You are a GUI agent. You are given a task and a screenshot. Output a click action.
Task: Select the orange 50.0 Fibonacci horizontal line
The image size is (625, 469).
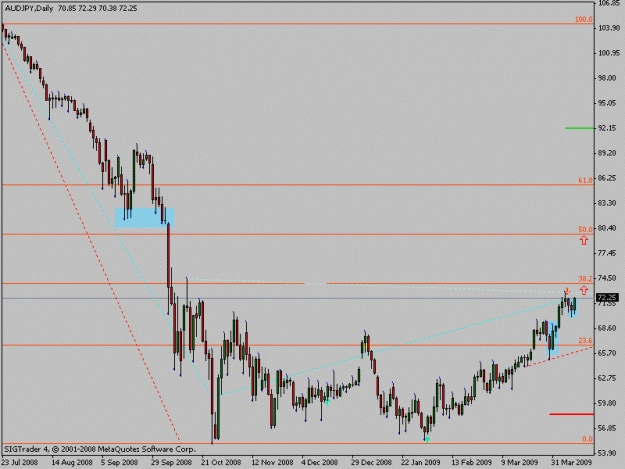click(297, 234)
